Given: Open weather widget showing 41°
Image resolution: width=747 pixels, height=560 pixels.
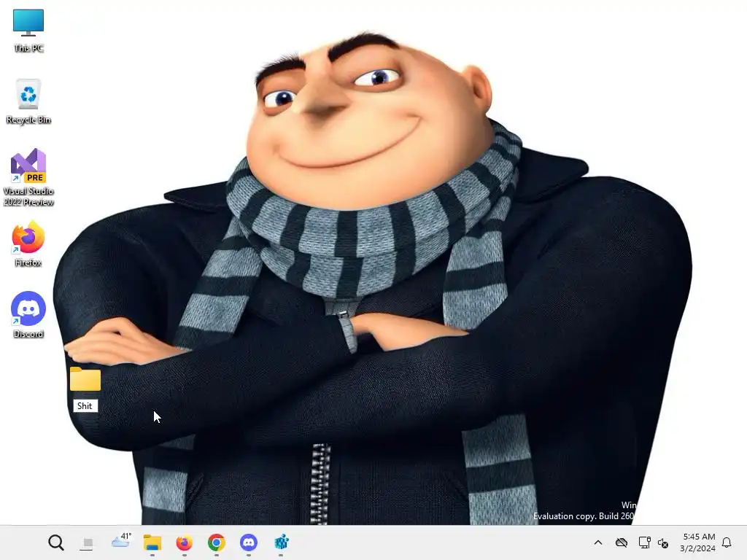Looking at the screenshot, I should click(x=121, y=540).
